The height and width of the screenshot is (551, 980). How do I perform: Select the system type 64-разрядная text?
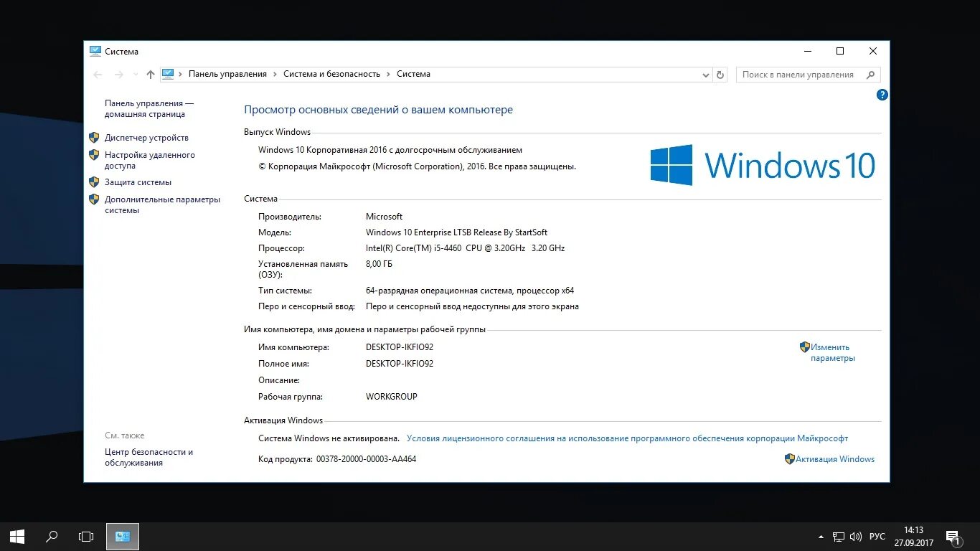470,291
